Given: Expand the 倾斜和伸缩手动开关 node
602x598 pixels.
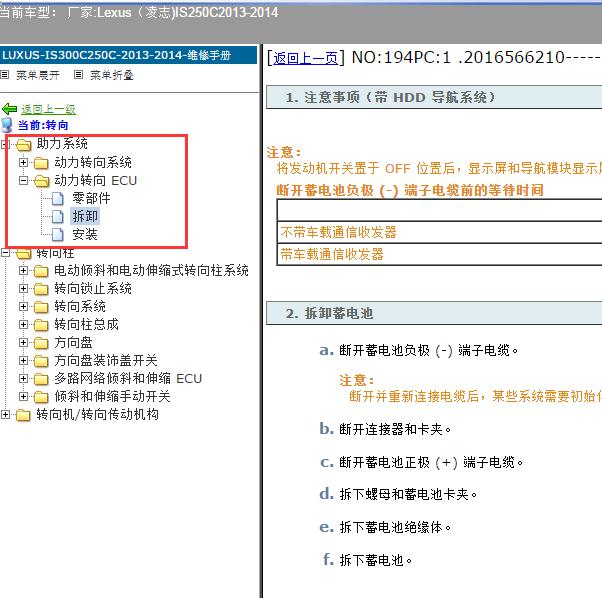Looking at the screenshot, I should (23, 396).
